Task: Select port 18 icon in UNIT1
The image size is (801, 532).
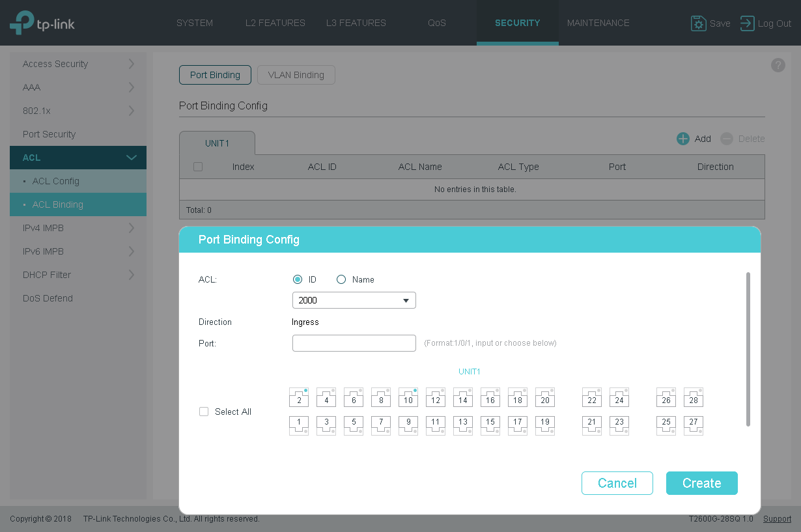Action: [518, 398]
